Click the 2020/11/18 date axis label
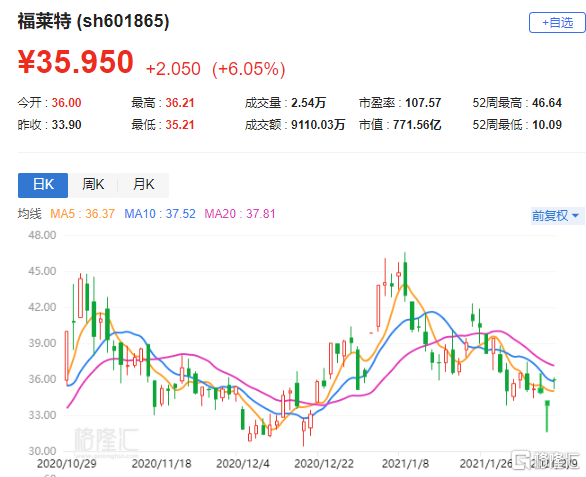The image size is (586, 477). click(161, 464)
